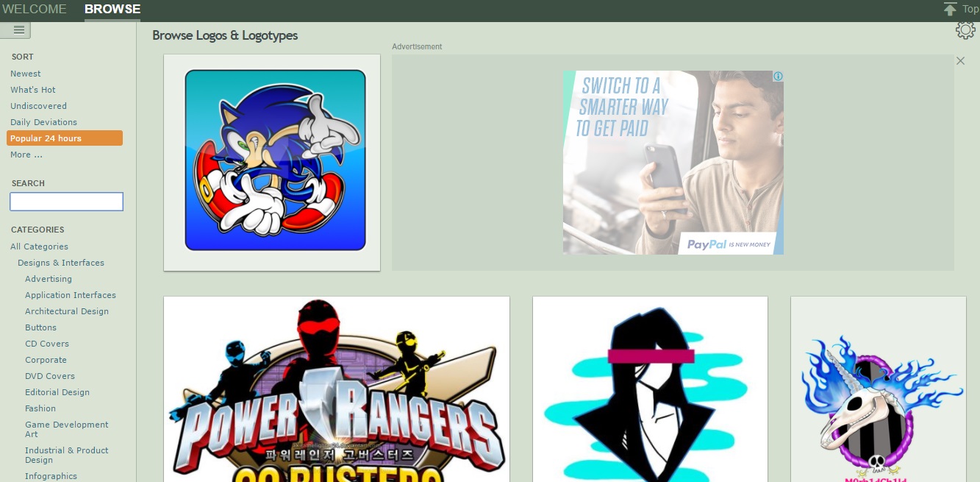
Task: Click the PayPal advertisement banner
Action: [x=673, y=163]
